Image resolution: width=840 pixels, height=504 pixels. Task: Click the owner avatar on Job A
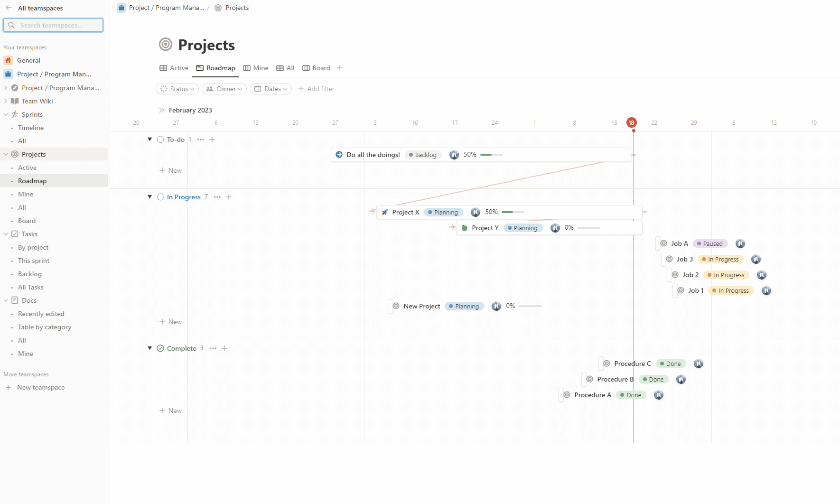tap(740, 243)
